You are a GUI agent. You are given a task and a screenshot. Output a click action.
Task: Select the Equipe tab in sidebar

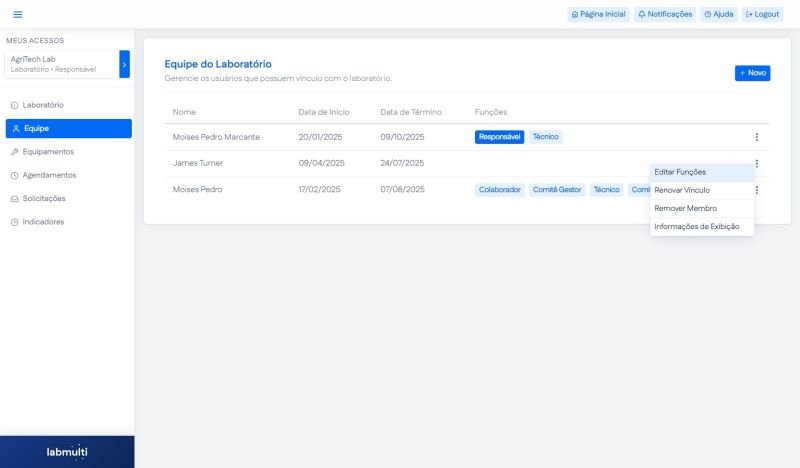click(68, 128)
